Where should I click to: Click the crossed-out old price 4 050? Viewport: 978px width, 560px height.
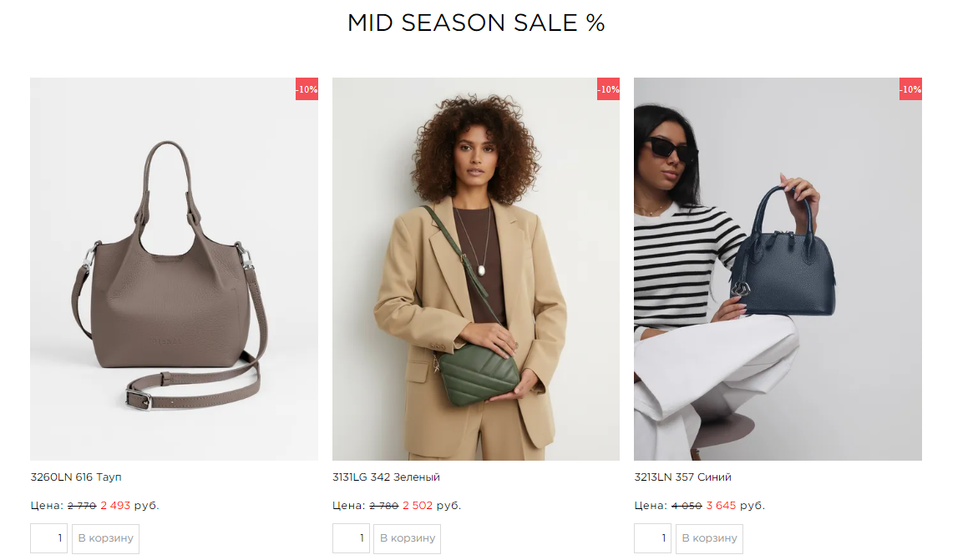point(687,505)
